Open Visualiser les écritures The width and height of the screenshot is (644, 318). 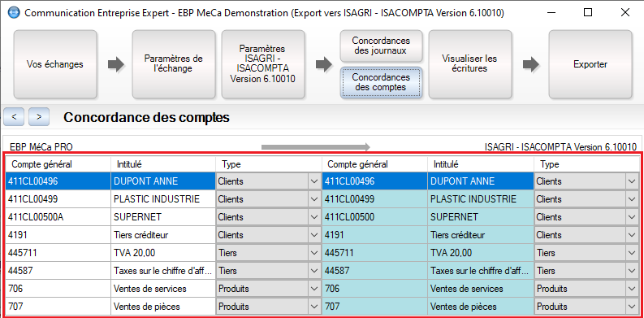(470, 64)
